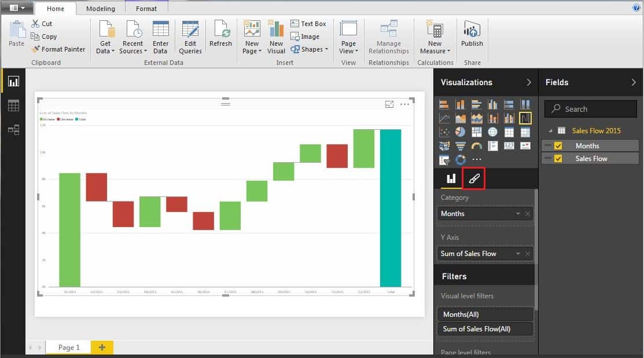Uncheck the Months field checkbox

(558, 146)
